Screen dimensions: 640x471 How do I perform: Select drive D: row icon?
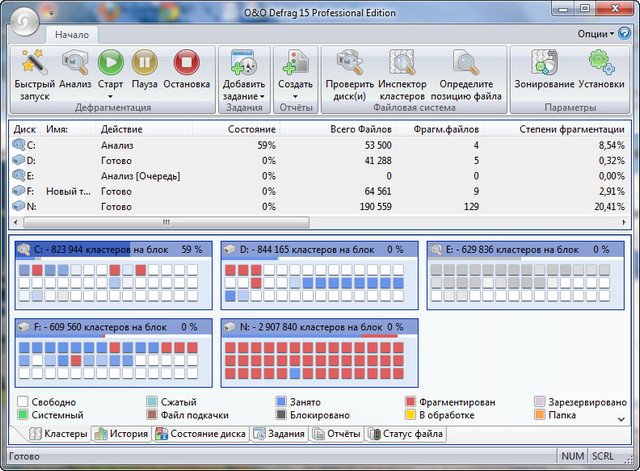(x=19, y=160)
